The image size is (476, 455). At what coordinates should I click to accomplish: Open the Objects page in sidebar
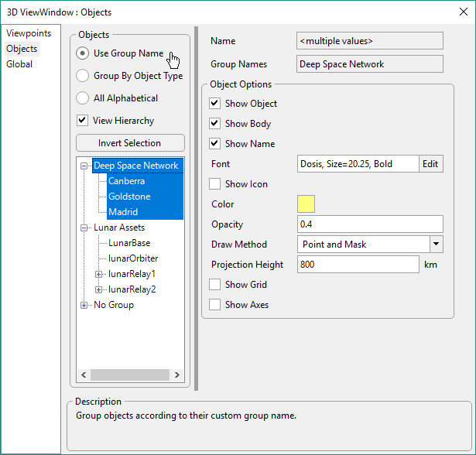pos(22,49)
